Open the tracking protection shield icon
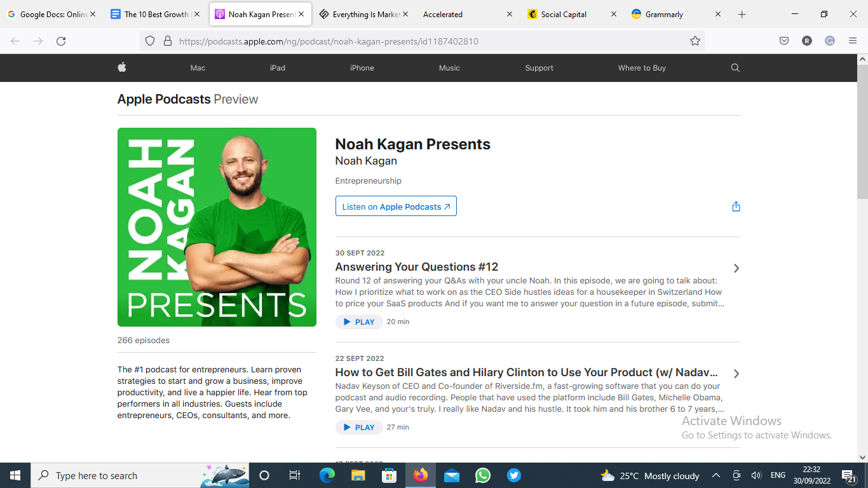 tap(150, 41)
